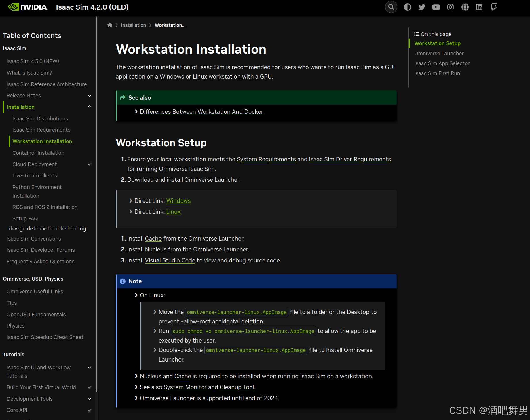Image resolution: width=530 pixels, height=420 pixels.
Task: Open Cloud Deployment sidebar item
Action: tap(35, 164)
